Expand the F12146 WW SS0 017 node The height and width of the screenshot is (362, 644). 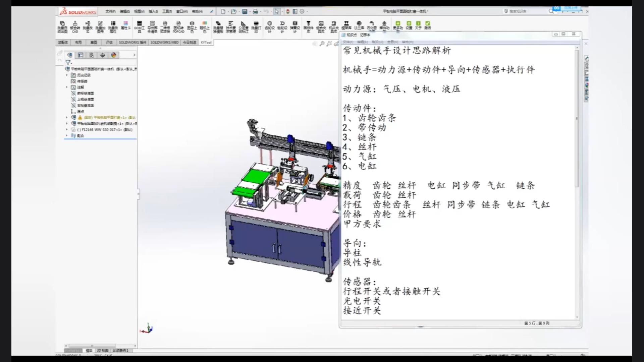[67, 129]
